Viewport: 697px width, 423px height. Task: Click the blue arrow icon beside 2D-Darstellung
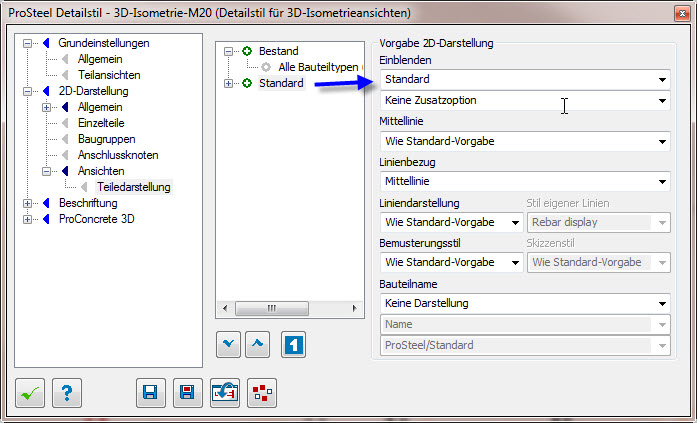pos(46,91)
